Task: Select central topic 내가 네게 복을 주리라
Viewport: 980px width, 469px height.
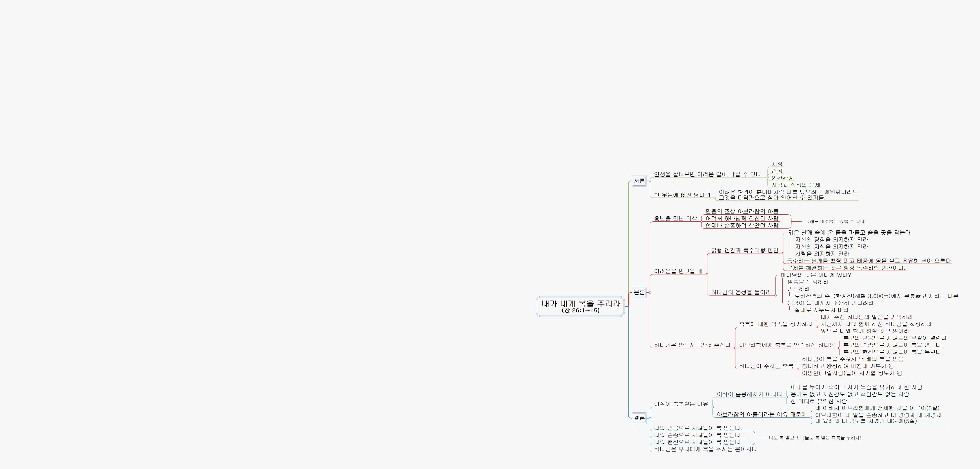Action: point(580,306)
